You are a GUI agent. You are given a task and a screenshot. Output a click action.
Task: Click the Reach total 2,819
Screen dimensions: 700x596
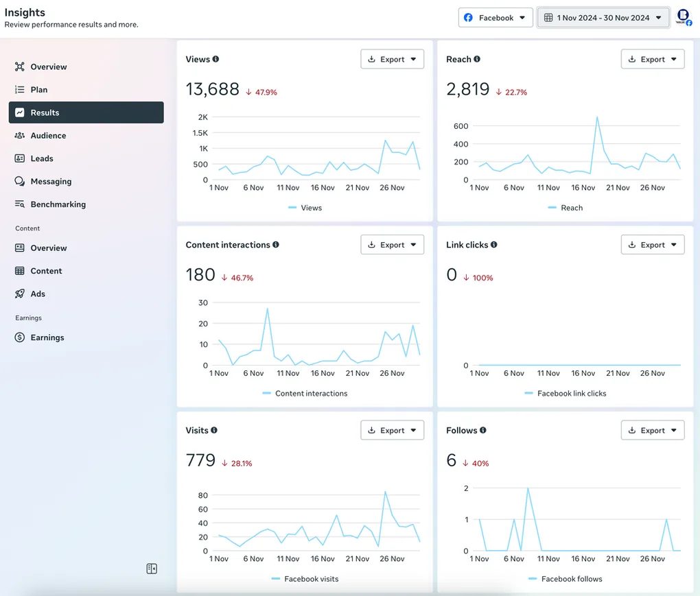(x=468, y=89)
